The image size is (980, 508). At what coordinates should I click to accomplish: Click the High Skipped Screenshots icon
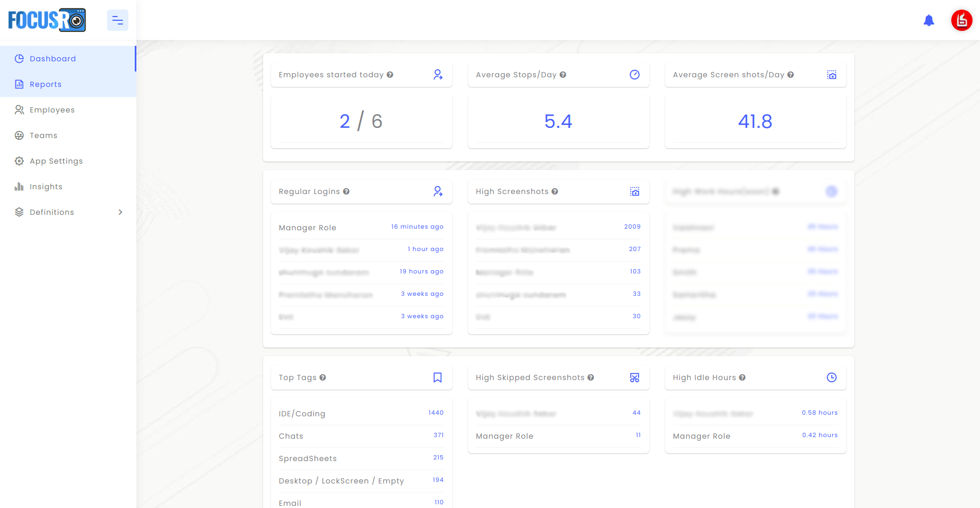(634, 377)
